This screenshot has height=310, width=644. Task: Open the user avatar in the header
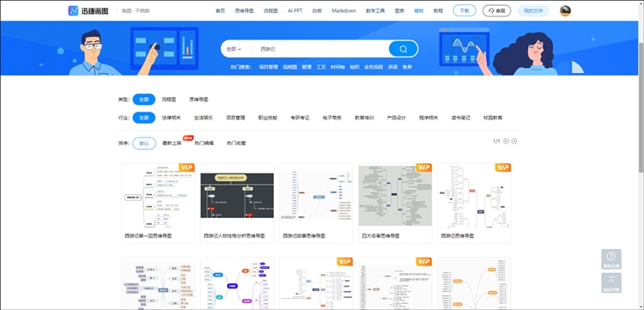565,10
